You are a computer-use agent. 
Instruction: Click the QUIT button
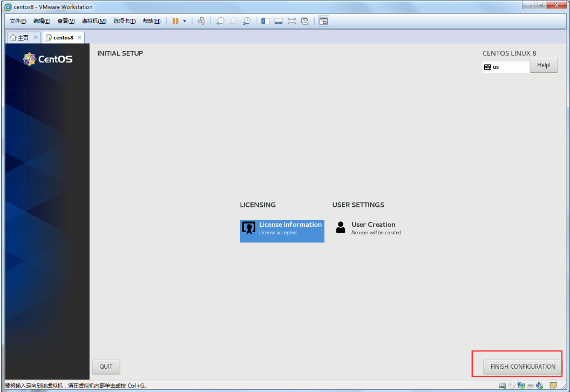click(106, 367)
